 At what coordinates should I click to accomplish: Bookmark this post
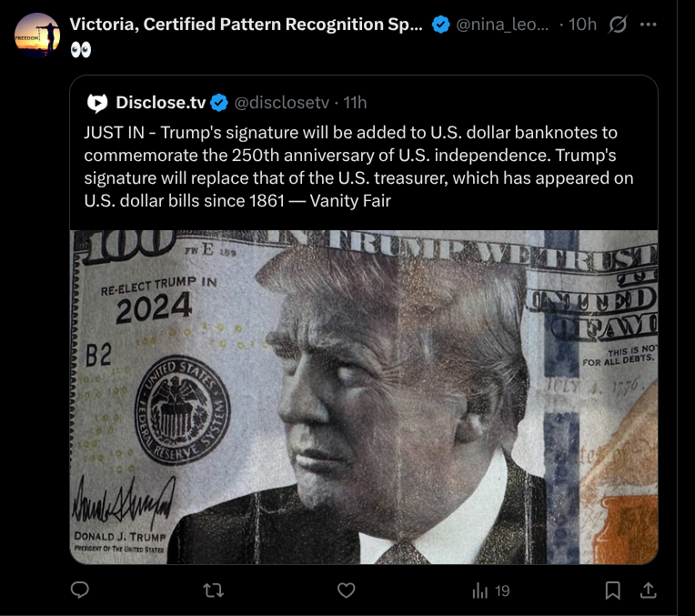[612, 591]
